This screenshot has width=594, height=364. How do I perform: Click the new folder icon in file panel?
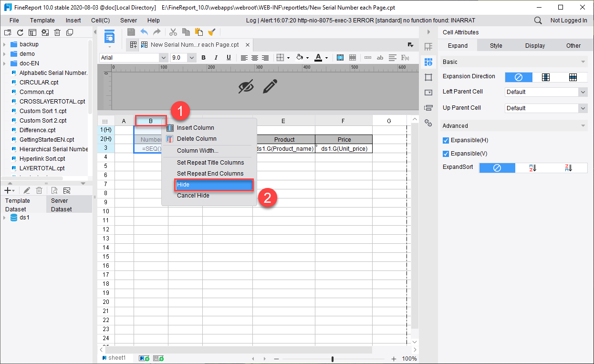coord(7,32)
